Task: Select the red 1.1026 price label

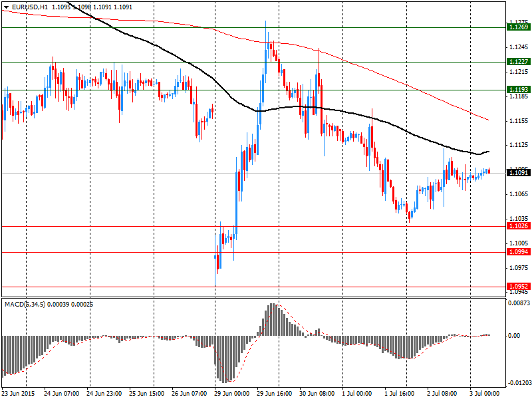Action: pyautogui.click(x=518, y=226)
